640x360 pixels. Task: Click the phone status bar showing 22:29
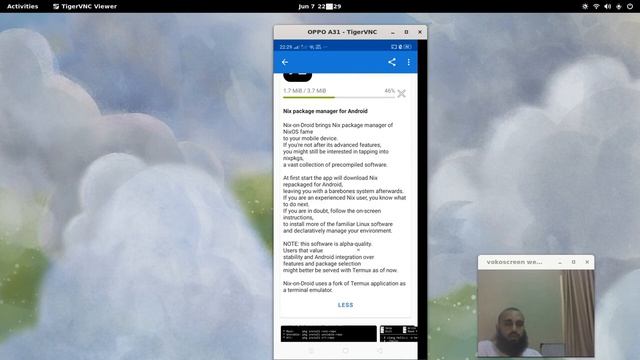click(x=345, y=47)
